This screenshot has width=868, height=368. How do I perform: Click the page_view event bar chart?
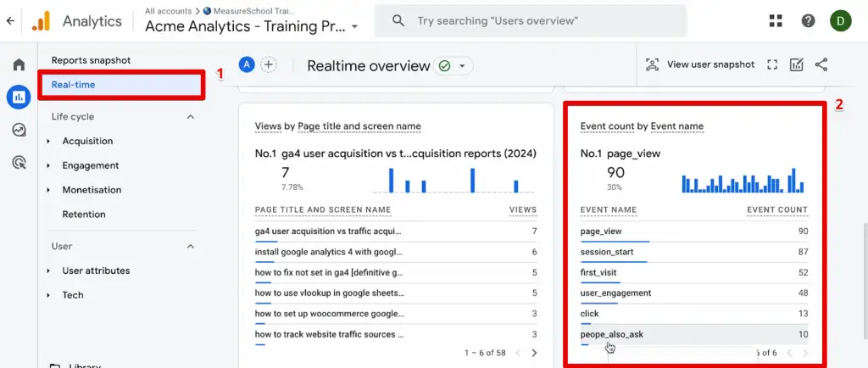pyautogui.click(x=743, y=180)
